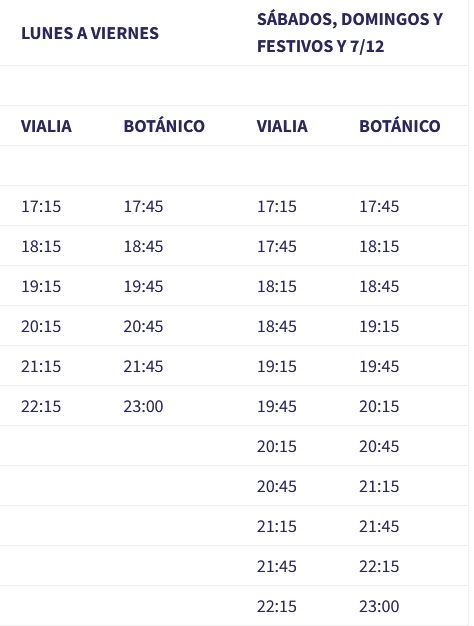Screen dimensions: 474x626
Task: Click the weekday 23:00 Botánico time
Action: tap(143, 406)
